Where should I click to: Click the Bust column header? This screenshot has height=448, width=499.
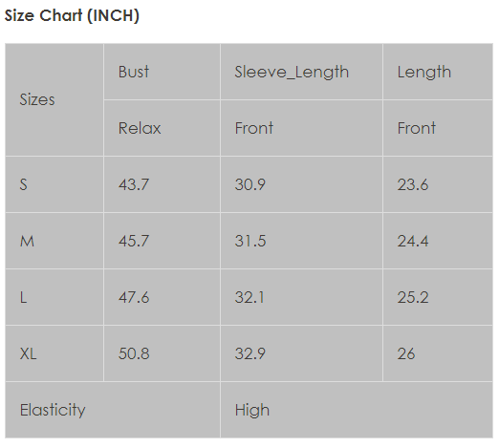coord(134,72)
